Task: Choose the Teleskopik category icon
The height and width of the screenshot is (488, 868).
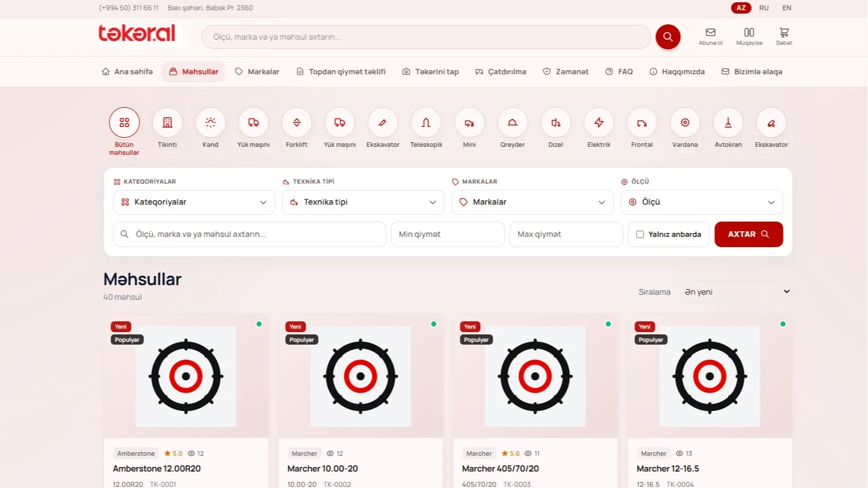Action: tap(426, 122)
